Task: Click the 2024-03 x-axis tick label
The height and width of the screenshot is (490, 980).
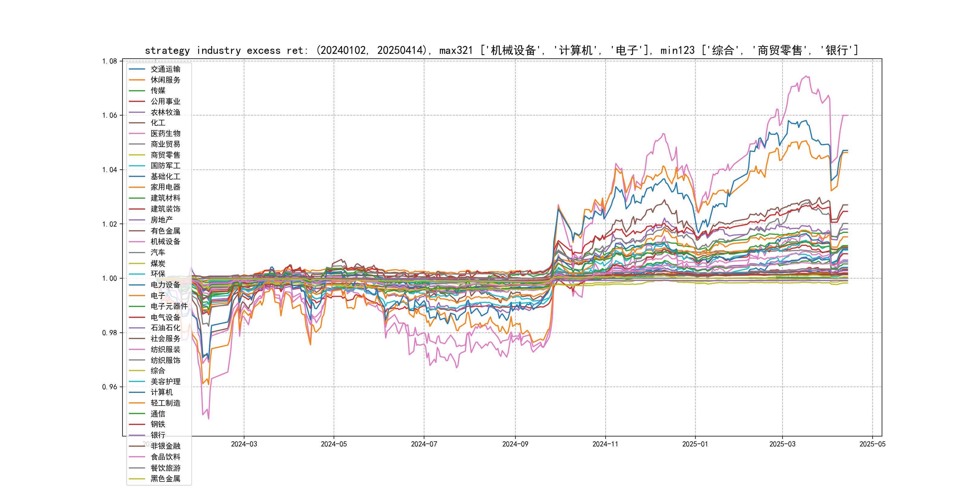Action: 244,444
